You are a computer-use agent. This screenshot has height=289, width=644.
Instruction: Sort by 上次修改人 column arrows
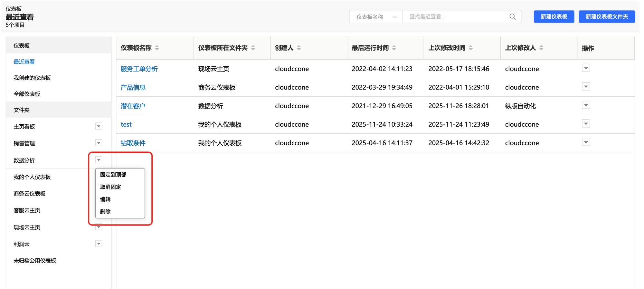[x=541, y=48]
